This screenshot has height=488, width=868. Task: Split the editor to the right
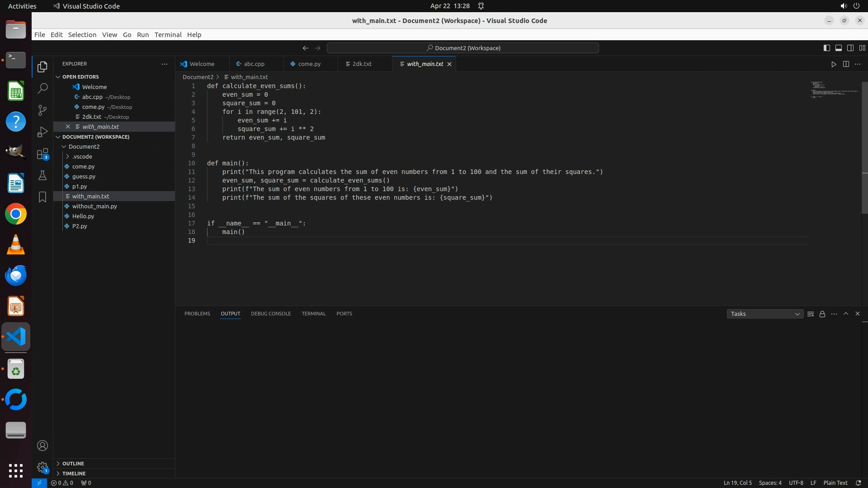[846, 64]
